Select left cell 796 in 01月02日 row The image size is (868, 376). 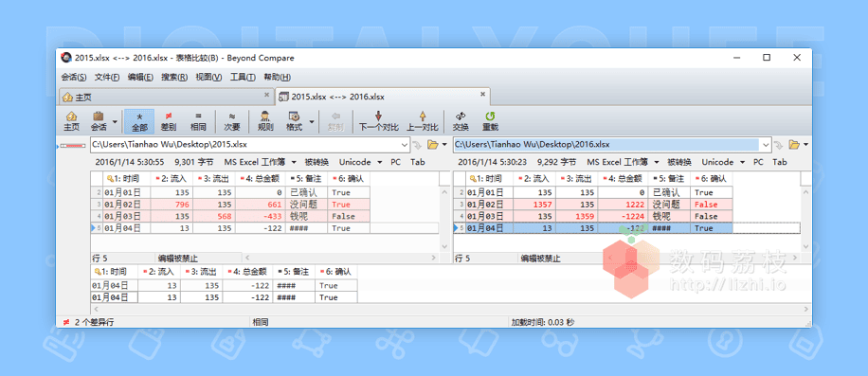[x=172, y=205]
